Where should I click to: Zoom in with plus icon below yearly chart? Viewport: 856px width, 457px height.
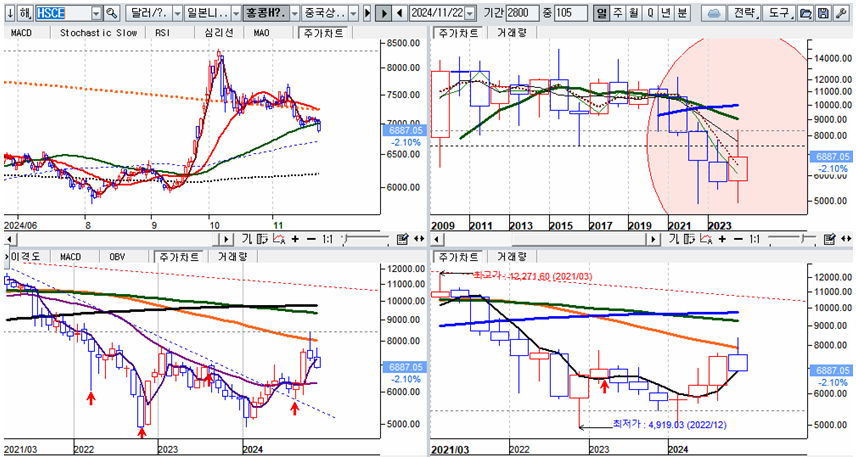pos(723,239)
